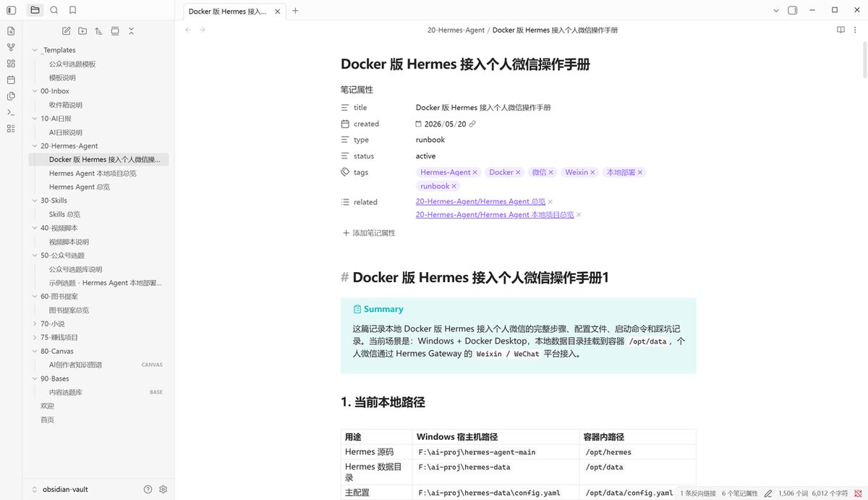The height and width of the screenshot is (500, 868).
Task: Open note more options menu
Action: point(856,30)
